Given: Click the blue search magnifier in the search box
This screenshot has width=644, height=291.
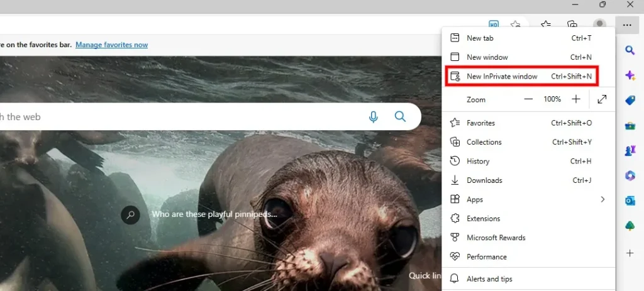Looking at the screenshot, I should tap(400, 116).
